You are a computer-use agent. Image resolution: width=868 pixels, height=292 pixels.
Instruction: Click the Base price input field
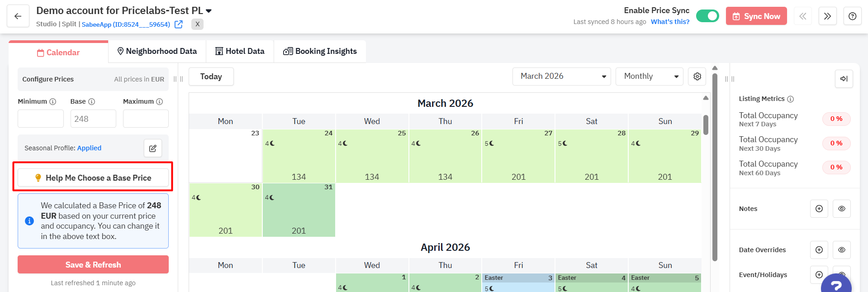tap(93, 119)
